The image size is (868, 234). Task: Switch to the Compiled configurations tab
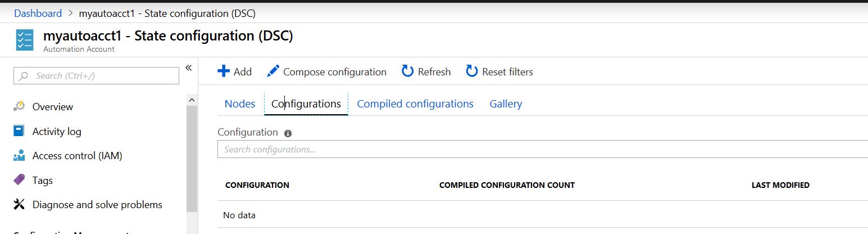[x=415, y=104]
